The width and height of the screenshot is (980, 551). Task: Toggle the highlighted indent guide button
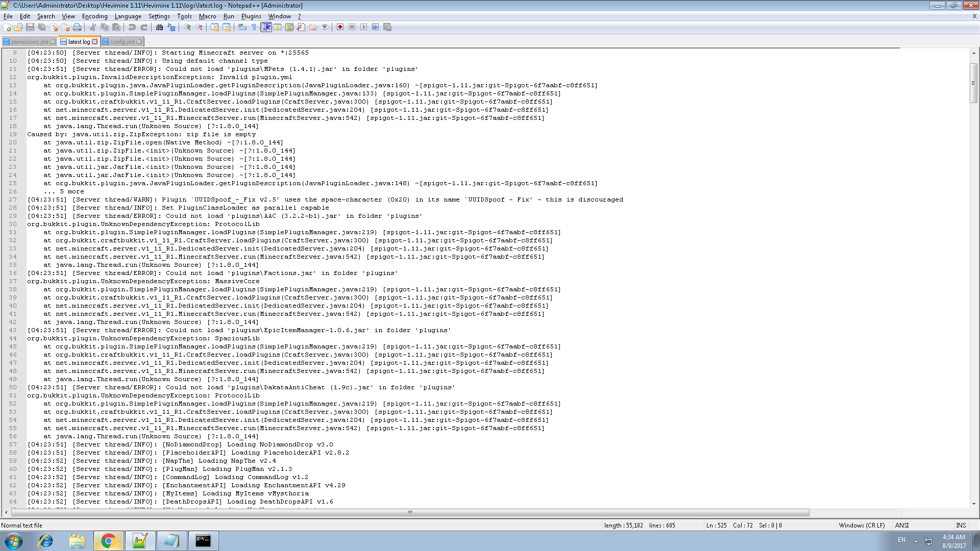(x=266, y=27)
